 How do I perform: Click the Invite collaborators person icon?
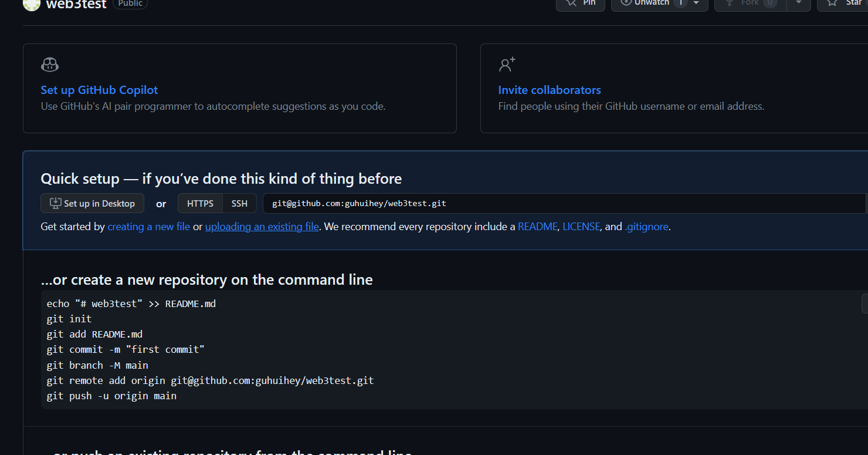[x=507, y=65]
